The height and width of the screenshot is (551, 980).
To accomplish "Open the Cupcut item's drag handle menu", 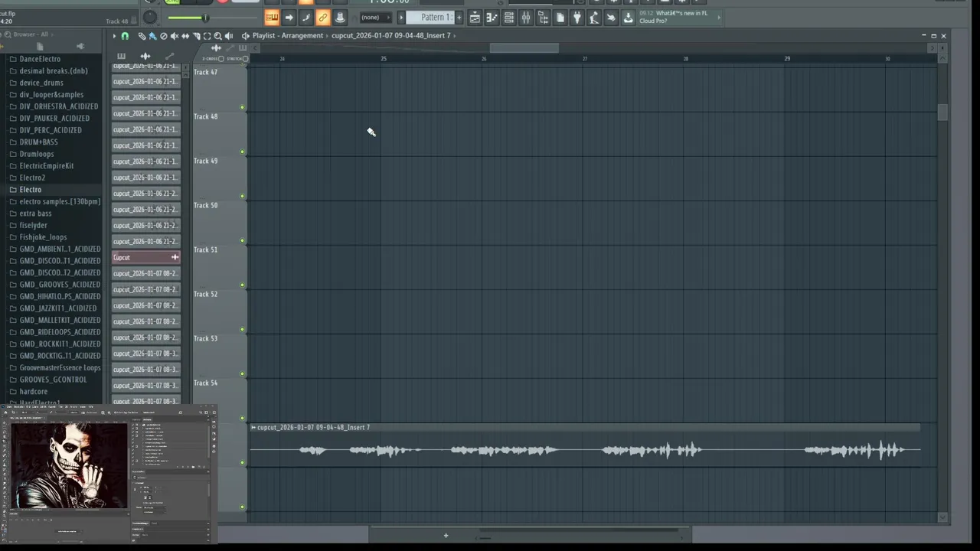I will tap(175, 257).
